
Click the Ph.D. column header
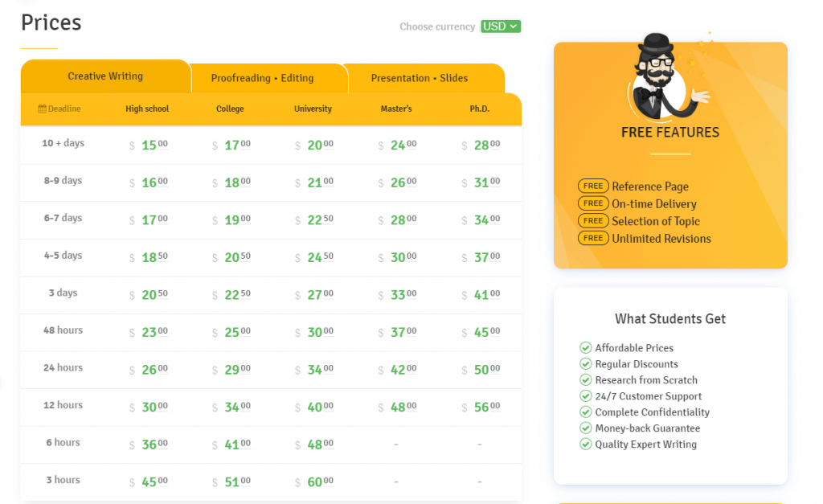click(479, 109)
